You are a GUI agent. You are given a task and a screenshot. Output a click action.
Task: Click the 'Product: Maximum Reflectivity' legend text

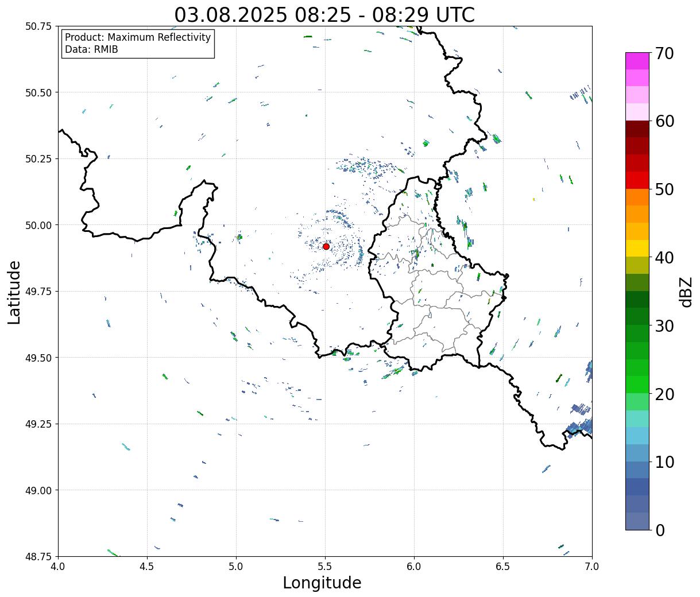pos(138,37)
